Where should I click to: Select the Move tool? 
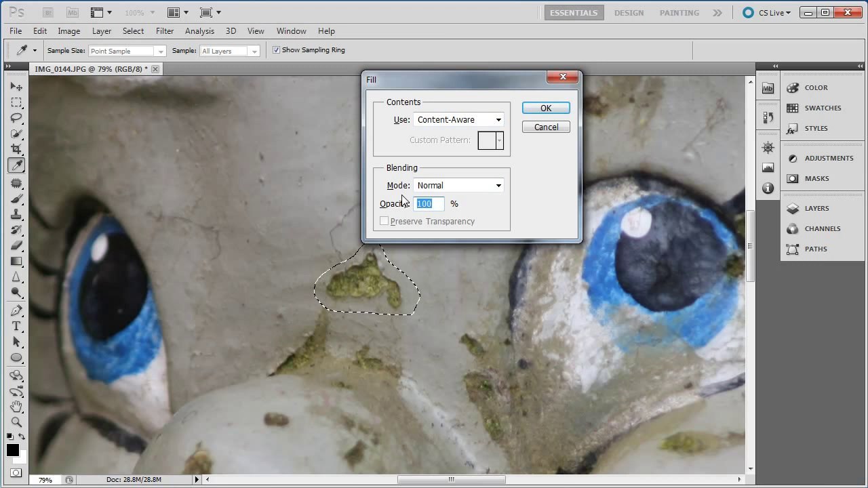(x=16, y=87)
